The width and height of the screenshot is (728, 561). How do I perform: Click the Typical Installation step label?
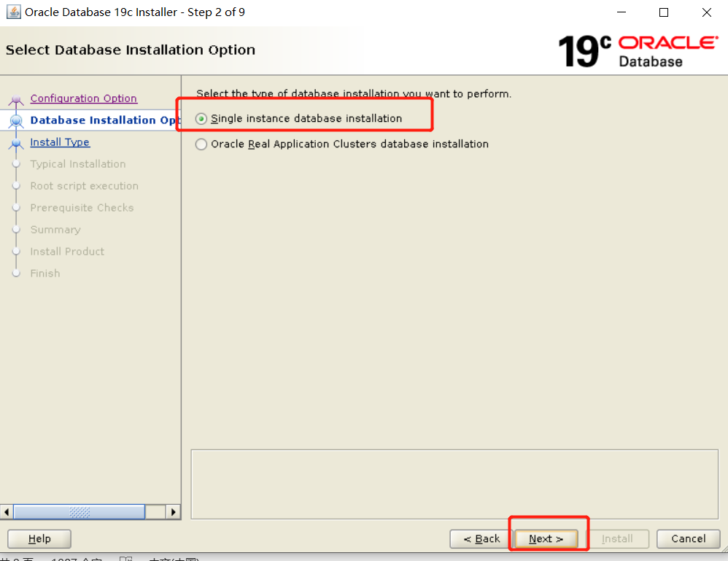pyautogui.click(x=78, y=164)
